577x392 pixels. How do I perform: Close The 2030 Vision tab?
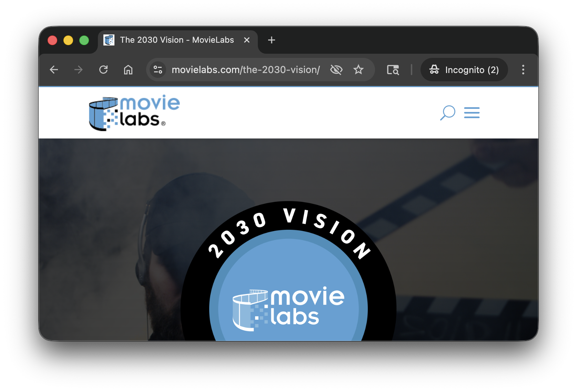click(x=247, y=40)
